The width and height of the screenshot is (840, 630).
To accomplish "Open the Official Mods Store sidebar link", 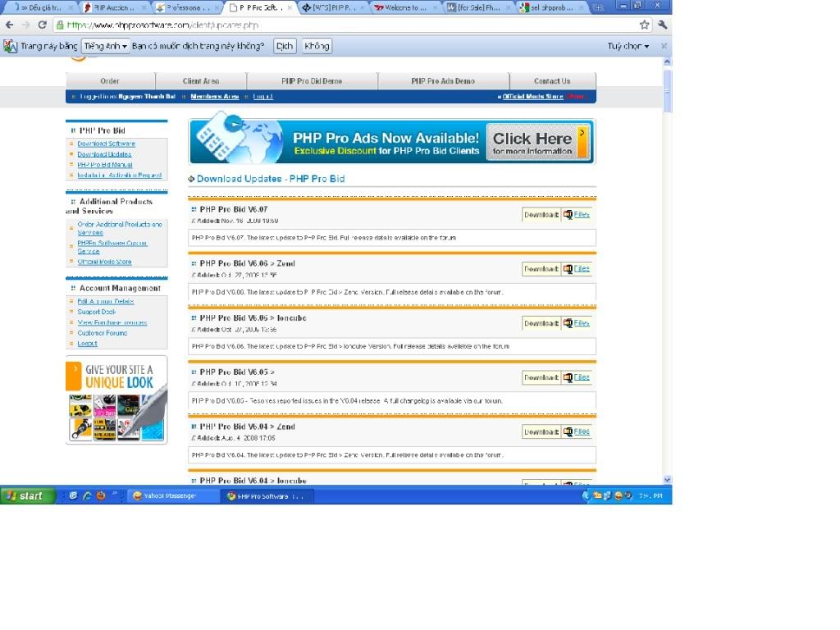I will coord(104,262).
